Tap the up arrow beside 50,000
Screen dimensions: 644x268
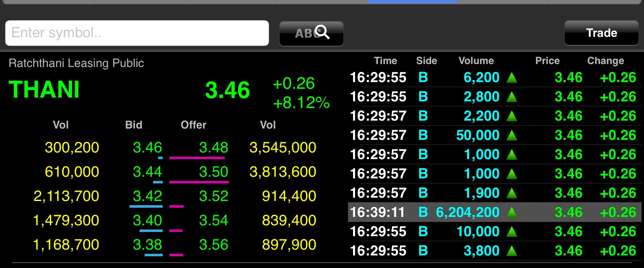pos(512,135)
